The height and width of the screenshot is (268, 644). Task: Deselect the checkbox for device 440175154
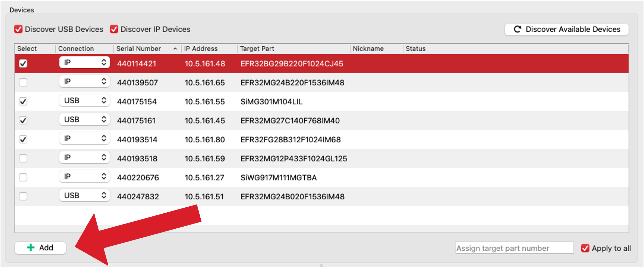tap(23, 101)
